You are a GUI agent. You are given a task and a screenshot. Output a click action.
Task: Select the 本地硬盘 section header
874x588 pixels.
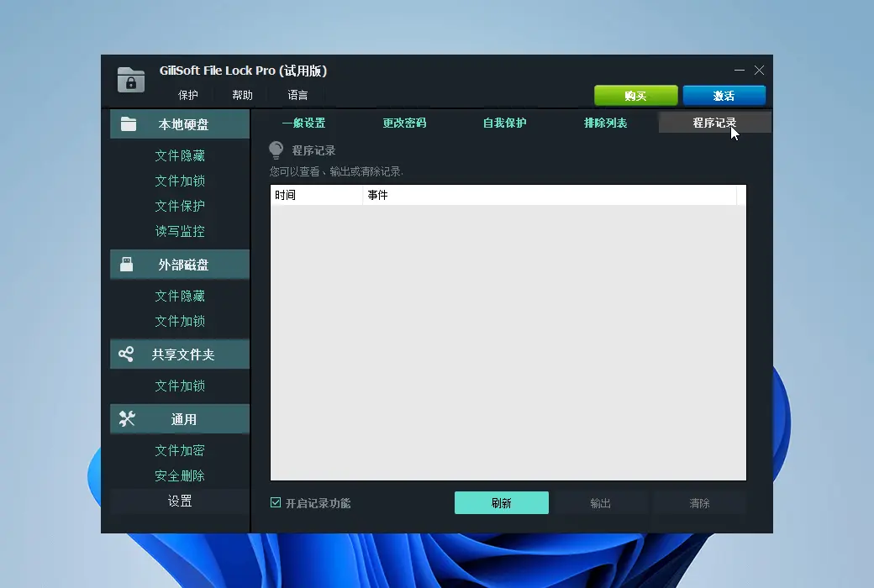tap(180, 123)
